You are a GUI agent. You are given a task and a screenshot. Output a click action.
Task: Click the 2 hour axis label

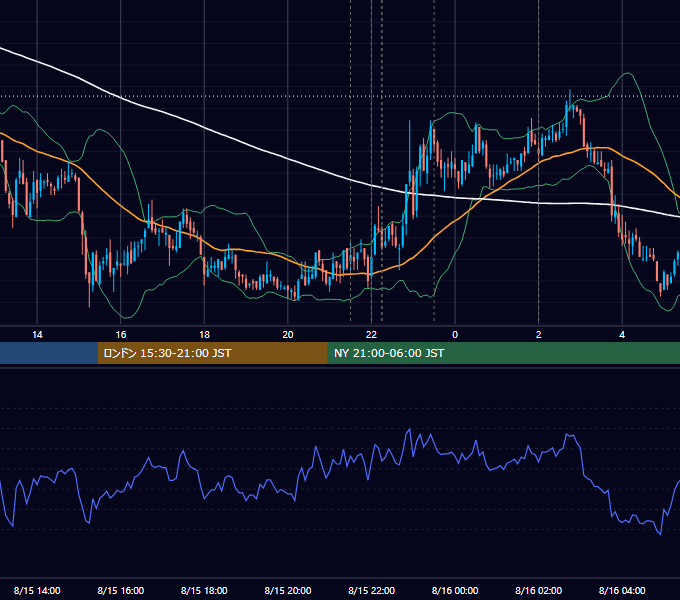tap(539, 335)
